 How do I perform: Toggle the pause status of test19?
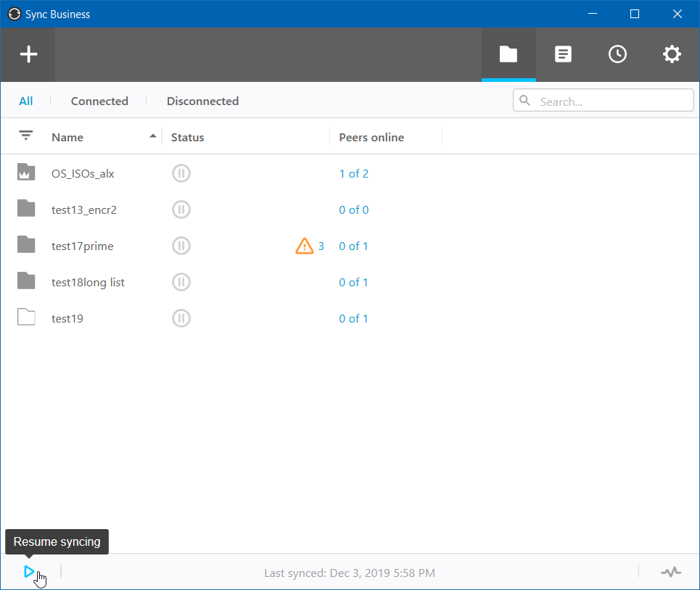tap(181, 318)
